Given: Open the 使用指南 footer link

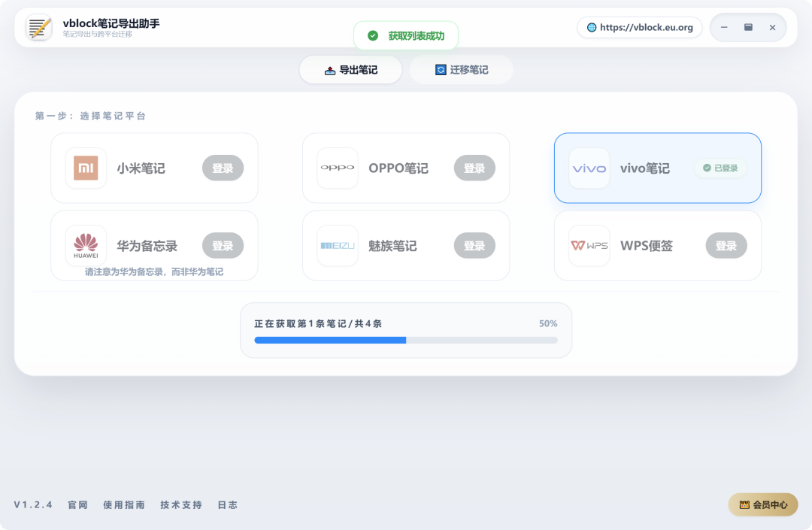Looking at the screenshot, I should point(124,504).
